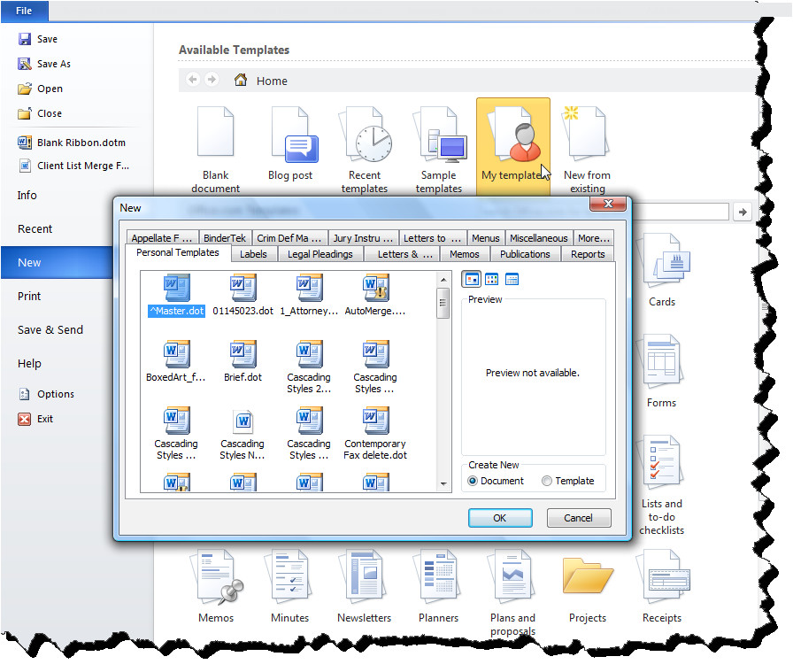The image size is (793, 672).
Task: Switch to the Legal Pleadings tab
Action: coord(320,254)
